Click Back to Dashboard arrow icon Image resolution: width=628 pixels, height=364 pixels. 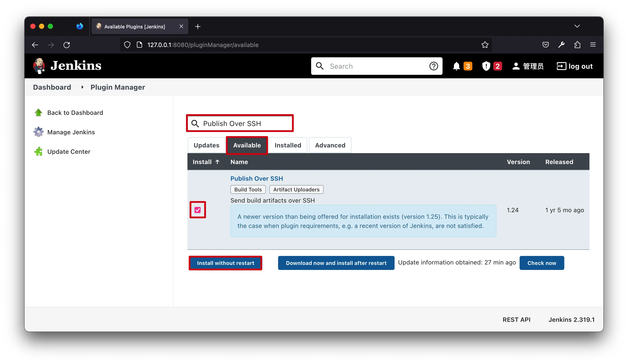tap(38, 112)
